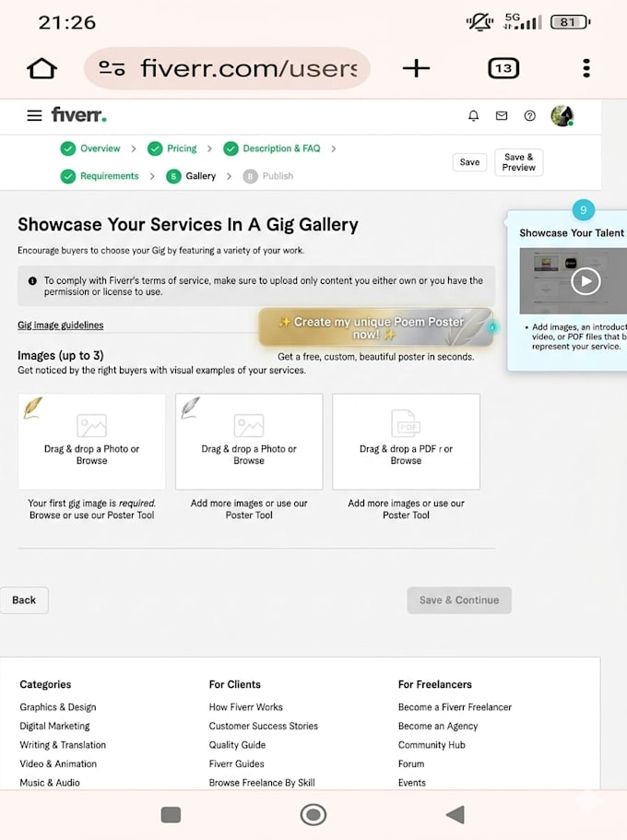Tap the browser home icon
Screen dimensions: 627x840
(x=41, y=68)
